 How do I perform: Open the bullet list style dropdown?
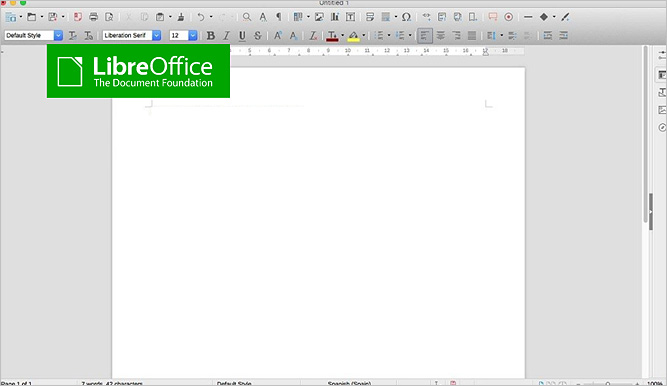[389, 36]
